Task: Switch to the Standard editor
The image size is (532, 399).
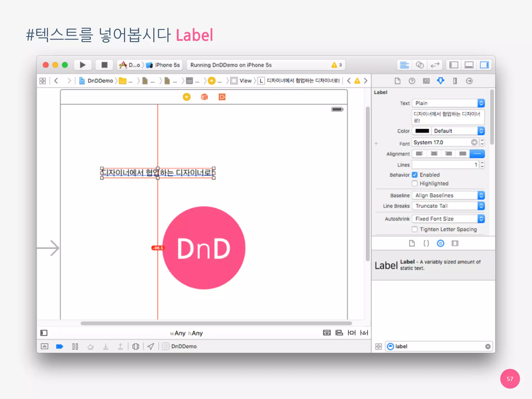Action: point(404,65)
